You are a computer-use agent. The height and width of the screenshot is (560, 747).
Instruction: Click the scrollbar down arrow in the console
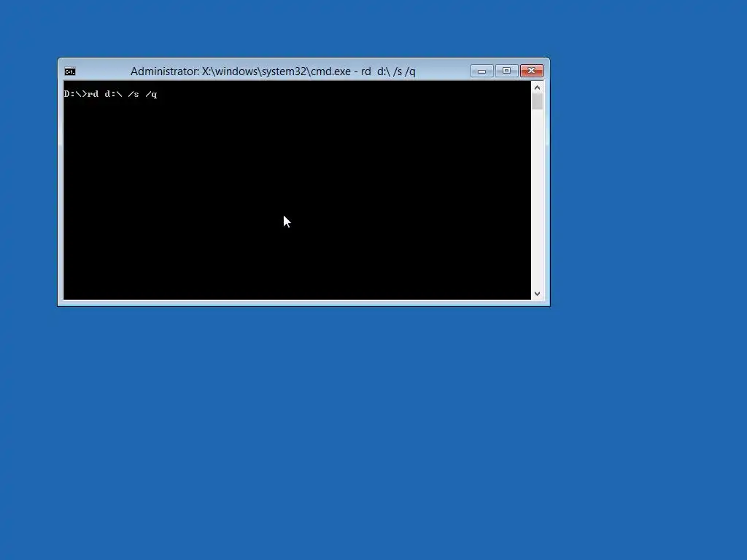[x=538, y=294]
